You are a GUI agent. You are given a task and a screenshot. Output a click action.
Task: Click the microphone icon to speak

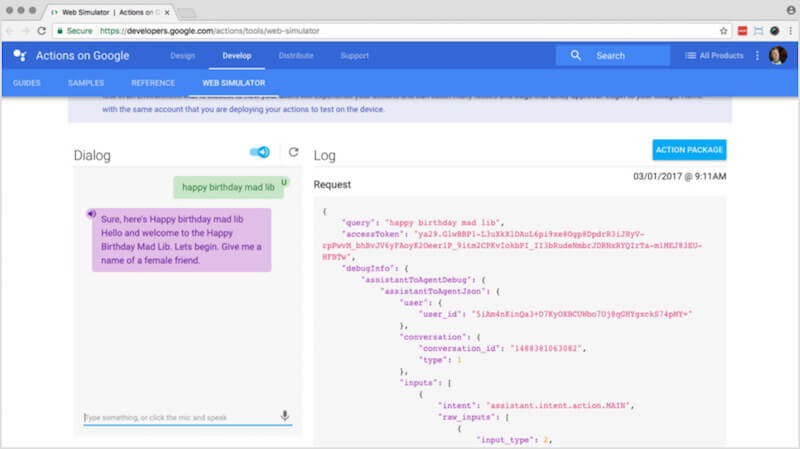point(285,416)
